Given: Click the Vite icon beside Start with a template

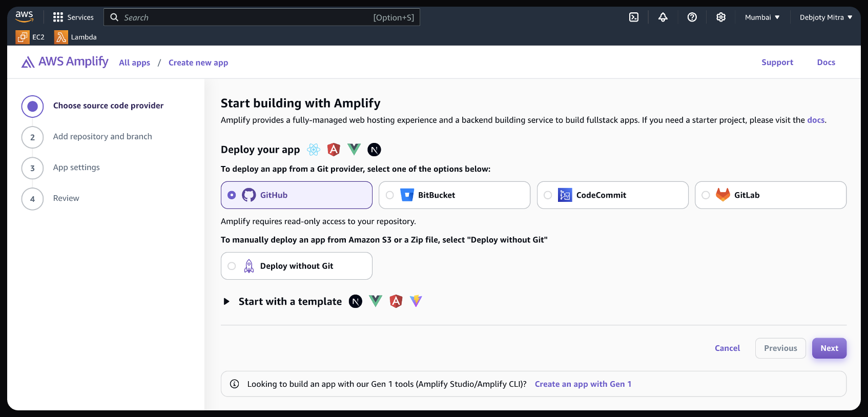Looking at the screenshot, I should (416, 301).
